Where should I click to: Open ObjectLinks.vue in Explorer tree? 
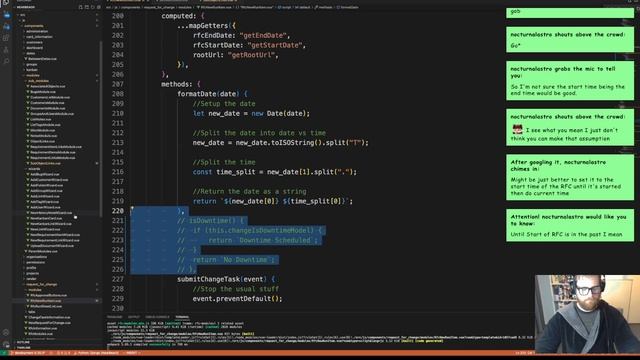[40, 141]
